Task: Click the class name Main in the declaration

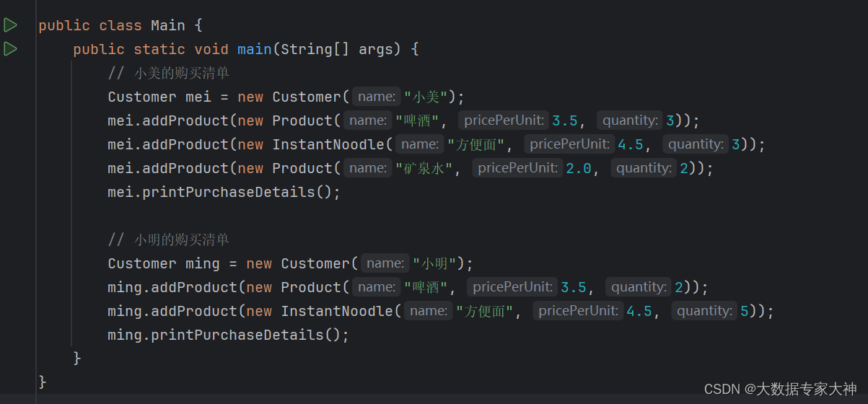Action: coord(168,25)
